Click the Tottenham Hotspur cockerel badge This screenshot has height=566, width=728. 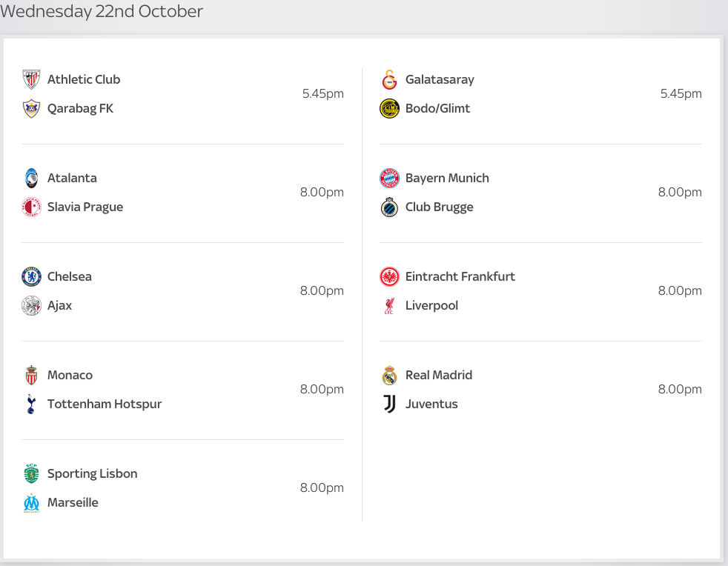(31, 404)
